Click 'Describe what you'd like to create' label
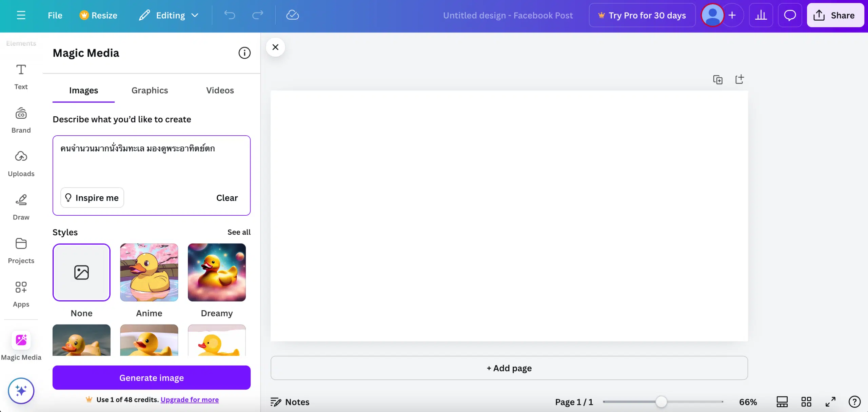868x412 pixels. point(122,119)
